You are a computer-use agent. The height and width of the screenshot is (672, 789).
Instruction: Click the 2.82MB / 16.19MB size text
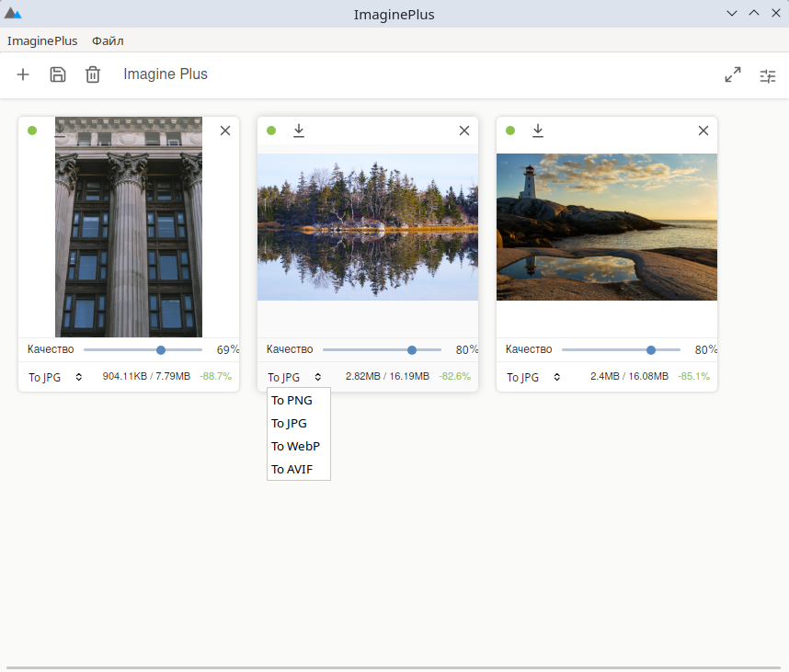(387, 376)
